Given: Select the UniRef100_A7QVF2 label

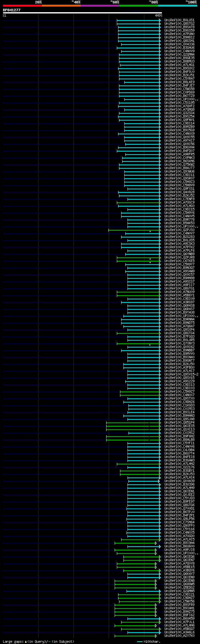Looking at the screenshot, I should click(179, 106).
